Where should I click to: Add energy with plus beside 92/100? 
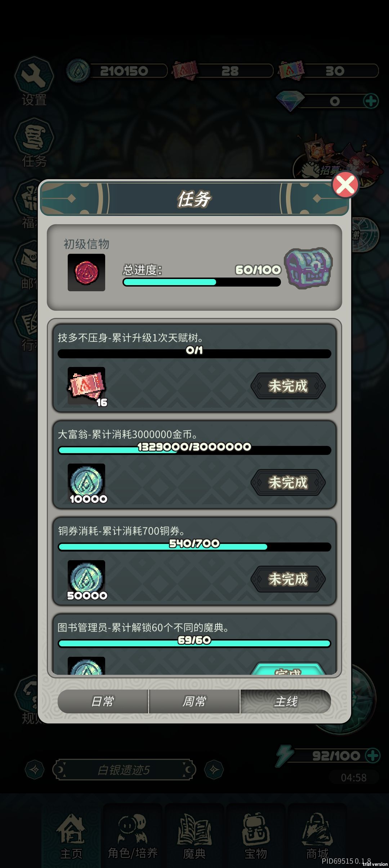(372, 755)
